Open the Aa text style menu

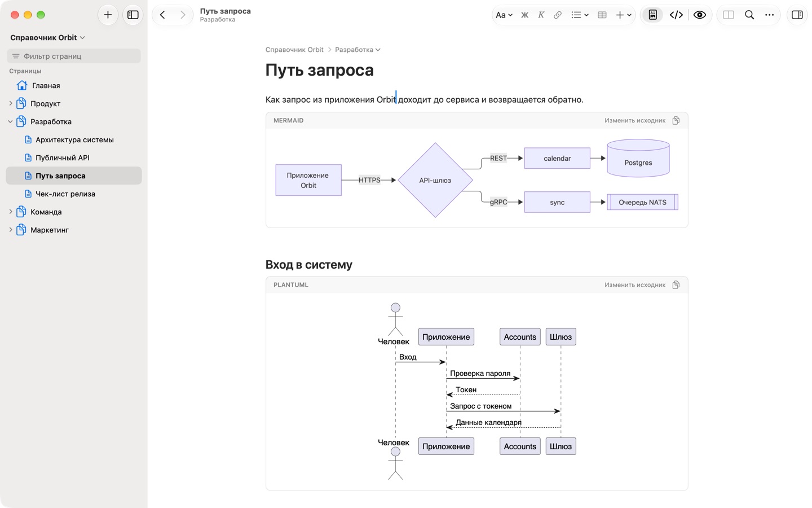click(504, 15)
